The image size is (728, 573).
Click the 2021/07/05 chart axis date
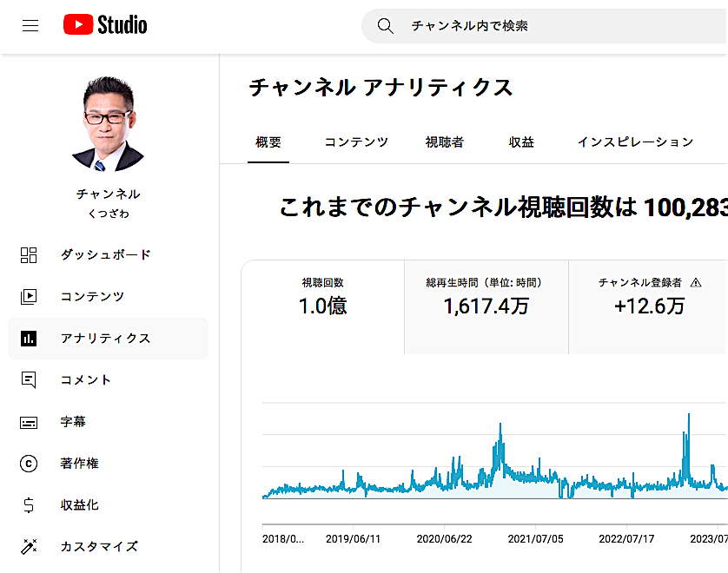pyautogui.click(x=535, y=539)
